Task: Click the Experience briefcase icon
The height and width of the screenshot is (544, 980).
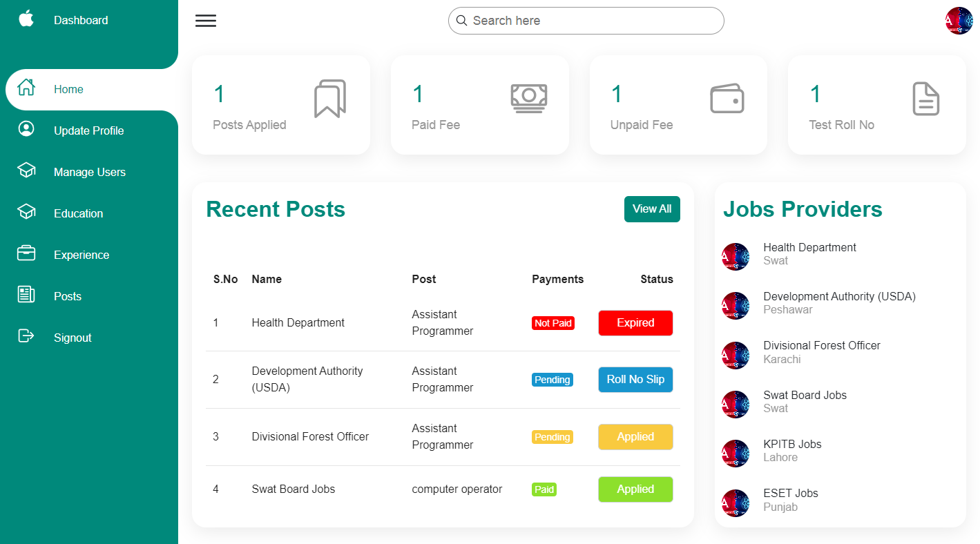Action: 26,253
